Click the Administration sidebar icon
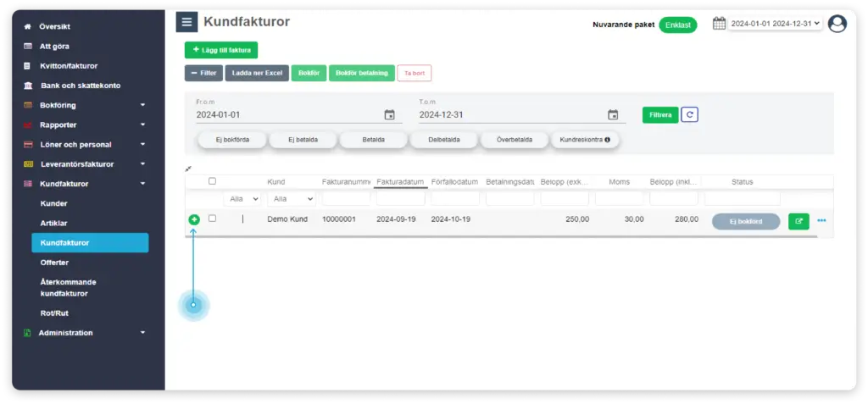The width and height of the screenshot is (868, 404). click(27, 333)
